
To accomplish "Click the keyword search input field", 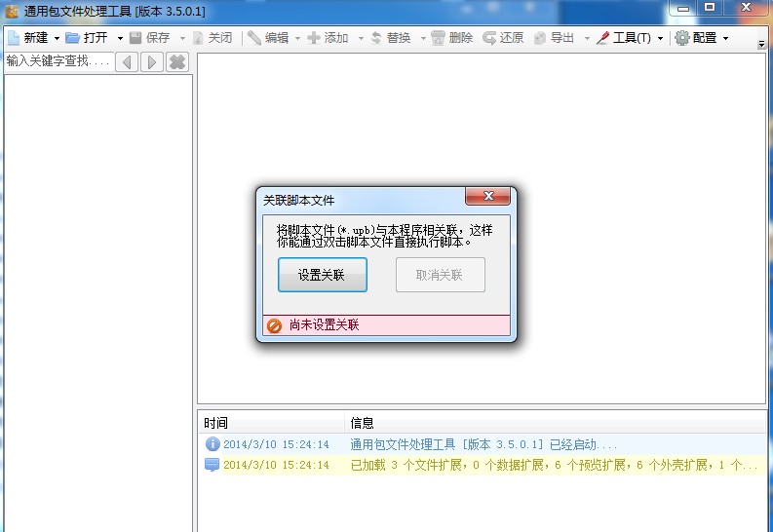I will coord(58,61).
